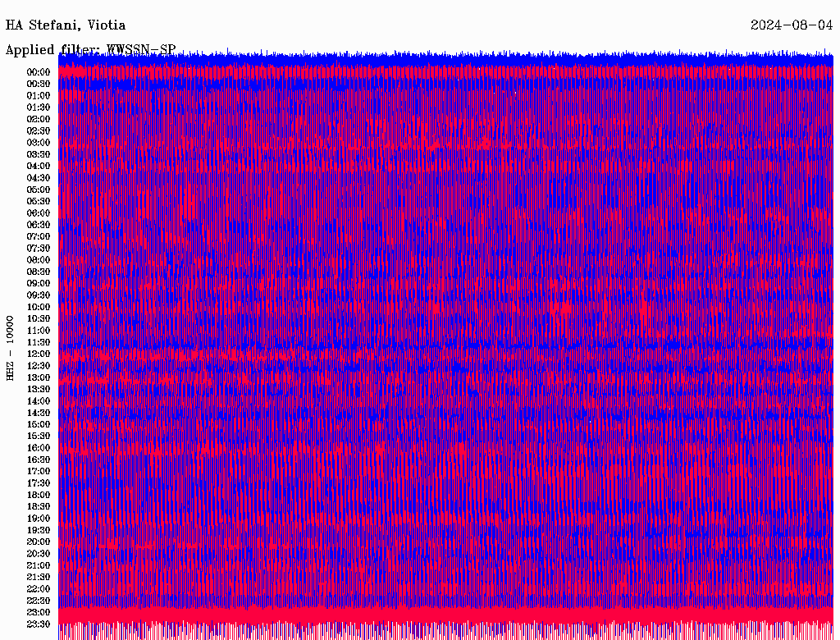The image size is (840, 640).
Task: Select the 21:30 time label
Action: pyautogui.click(x=39, y=578)
